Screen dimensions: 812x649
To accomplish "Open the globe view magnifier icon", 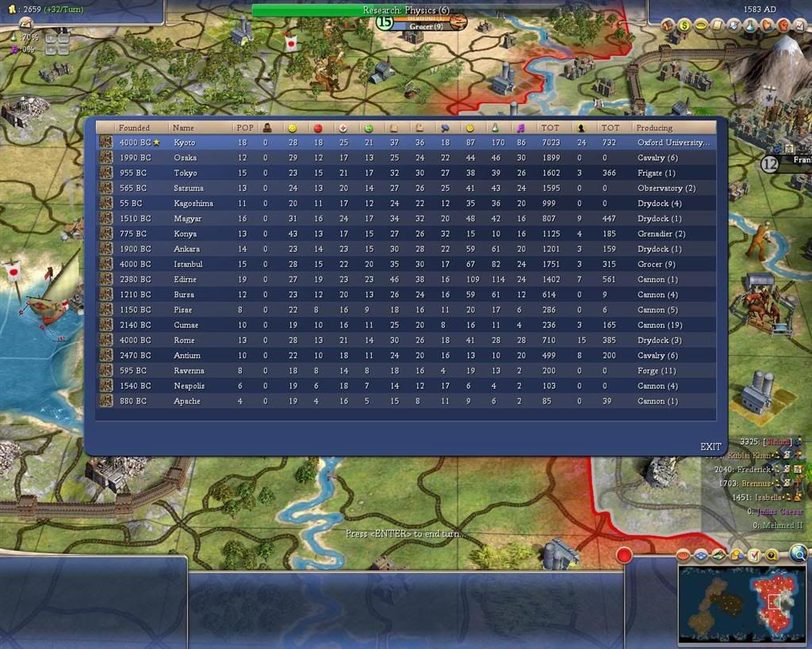I will pos(799,554).
